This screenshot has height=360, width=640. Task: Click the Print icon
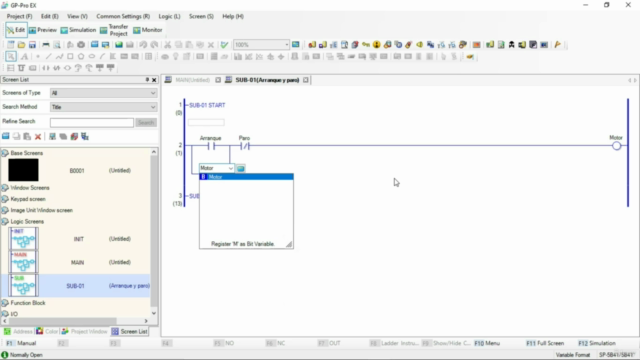(46, 44)
